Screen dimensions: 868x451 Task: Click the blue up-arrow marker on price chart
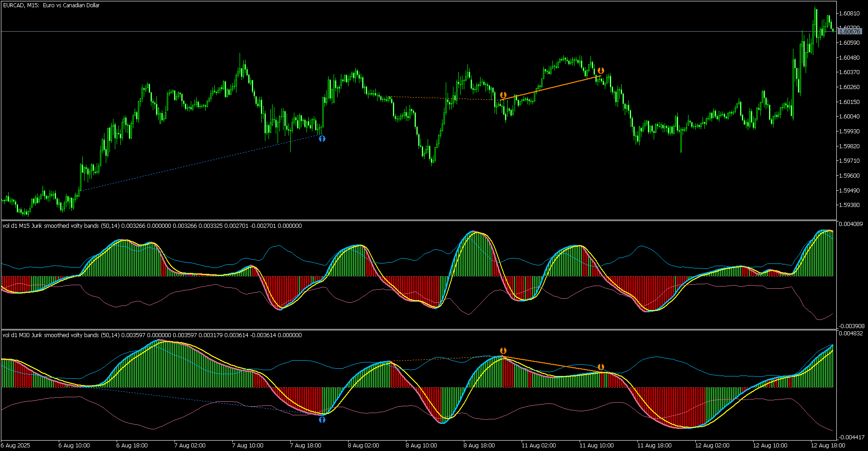(x=322, y=139)
